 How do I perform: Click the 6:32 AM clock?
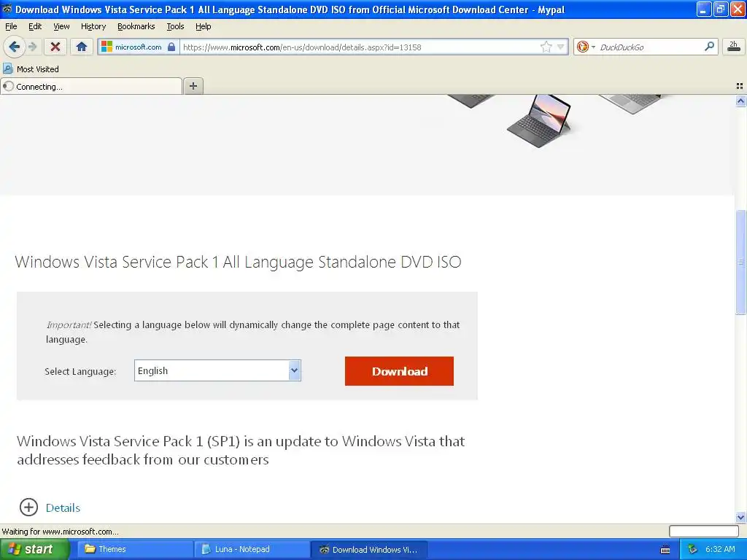720,549
